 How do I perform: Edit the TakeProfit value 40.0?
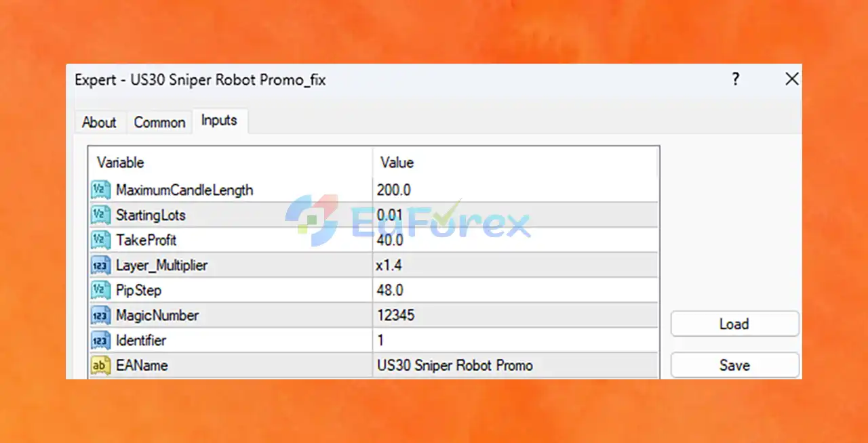click(x=515, y=240)
